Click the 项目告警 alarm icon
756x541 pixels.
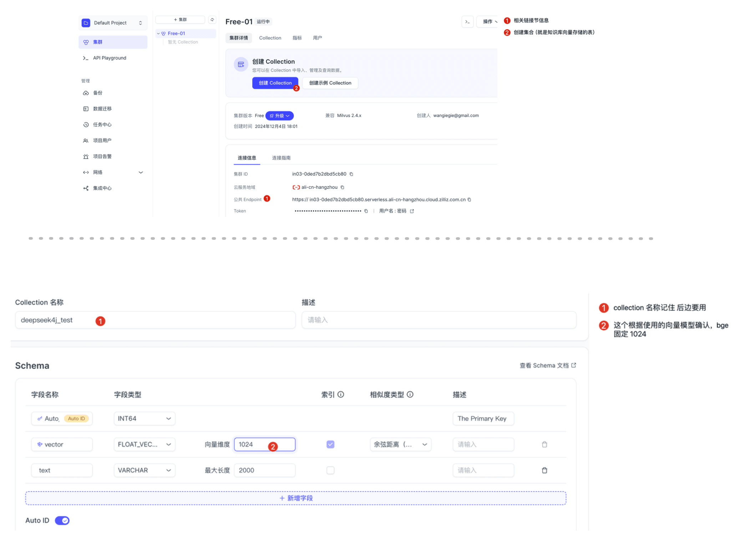pyautogui.click(x=86, y=156)
